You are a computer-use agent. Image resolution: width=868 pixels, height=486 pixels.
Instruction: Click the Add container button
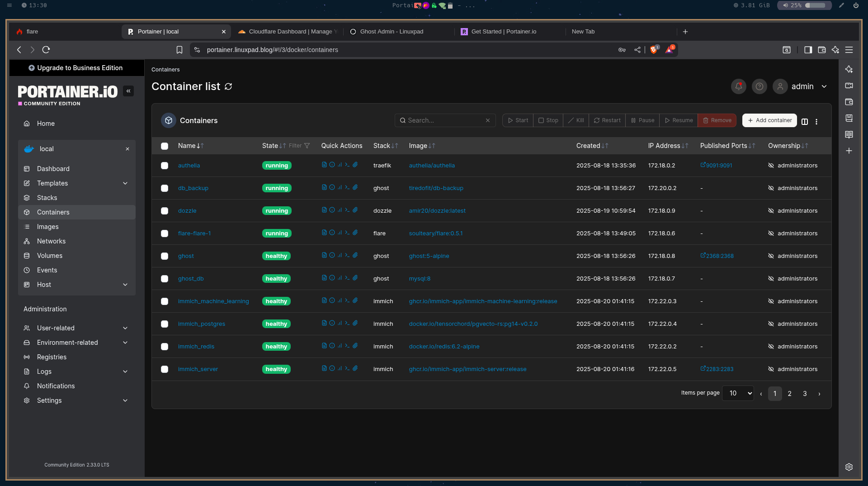coord(769,120)
